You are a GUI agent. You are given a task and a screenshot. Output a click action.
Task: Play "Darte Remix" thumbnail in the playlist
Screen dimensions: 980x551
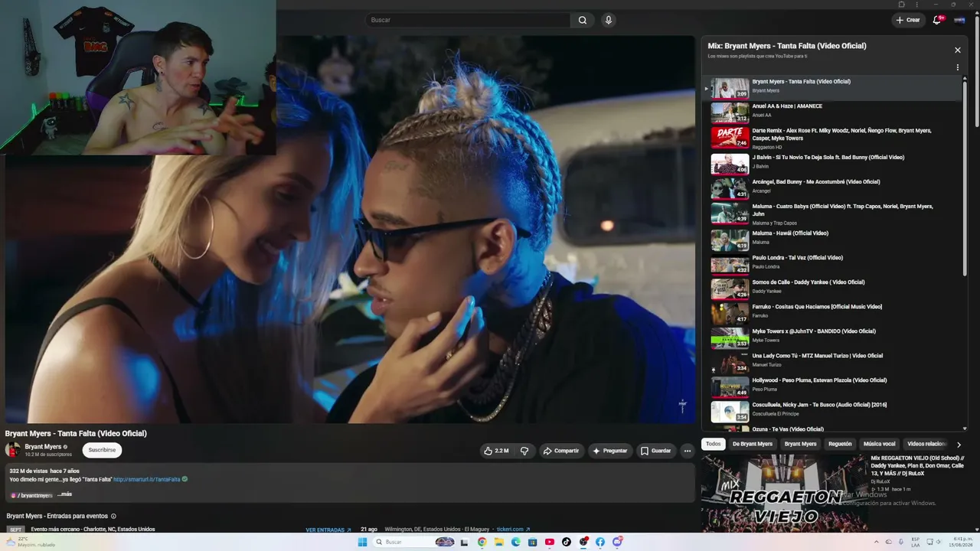[x=730, y=137]
